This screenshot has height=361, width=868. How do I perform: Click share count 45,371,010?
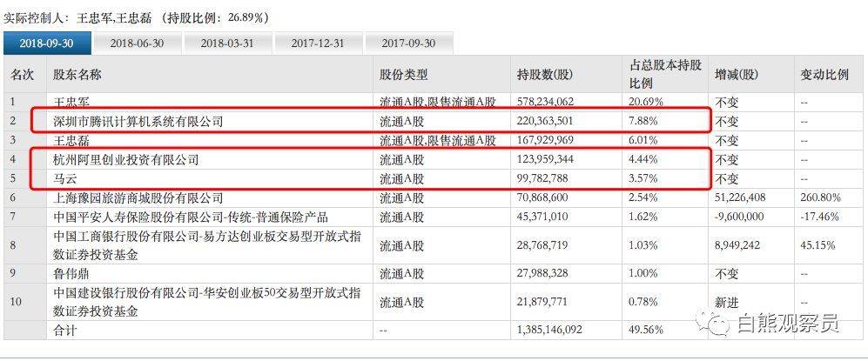point(542,217)
